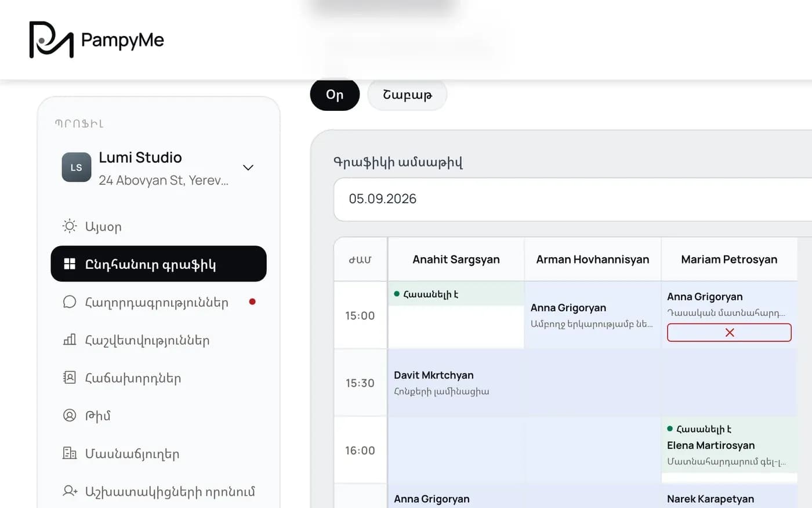Screen dimensions: 812x508
Task: Click the red unread dot on Հաղորդագրություններ
Action: tap(252, 301)
